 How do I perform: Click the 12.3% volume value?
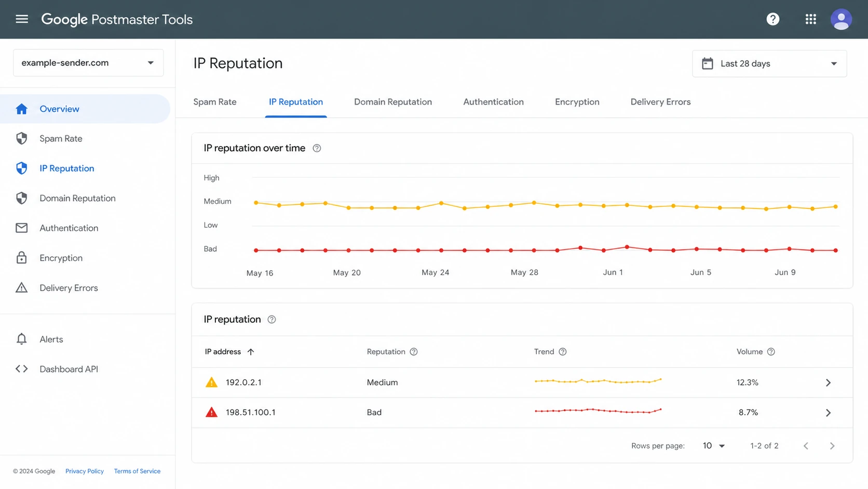[x=748, y=382]
